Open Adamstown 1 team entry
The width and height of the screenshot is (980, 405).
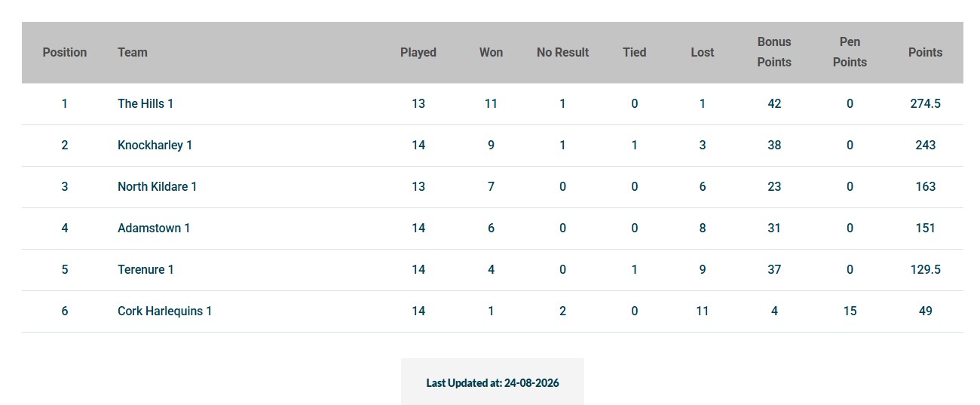(154, 229)
